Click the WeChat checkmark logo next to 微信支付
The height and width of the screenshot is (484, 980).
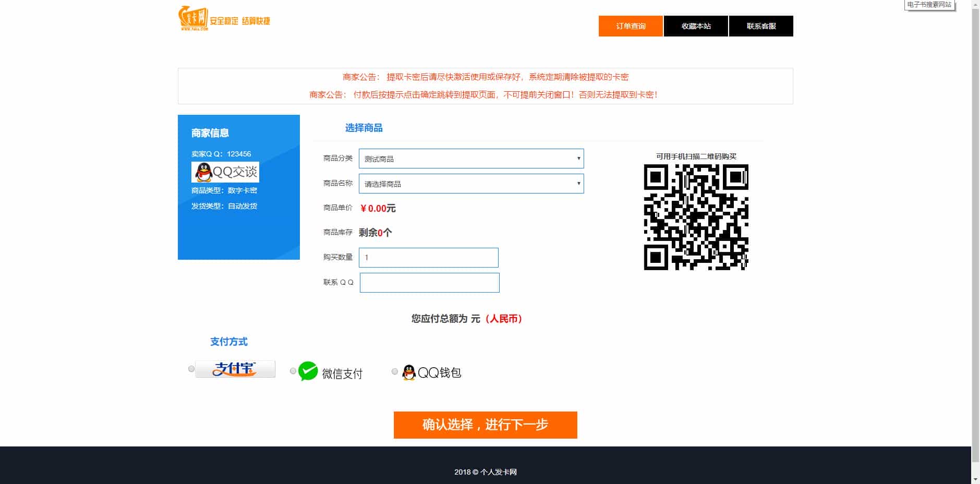pos(309,371)
